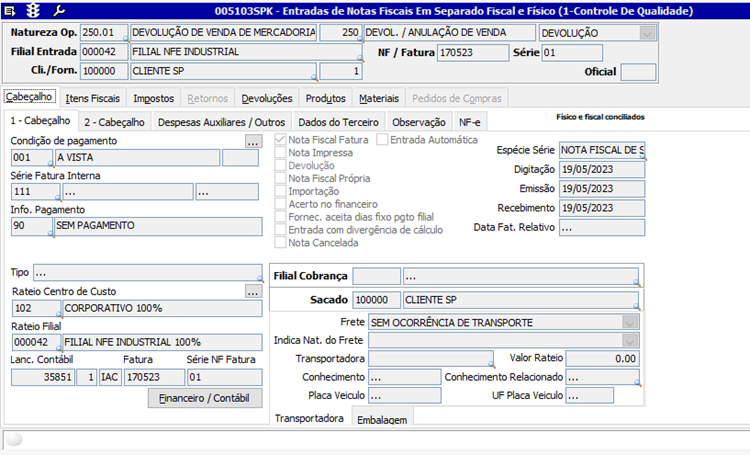Screen dimensions: 750x455
Task: Open lookup on Conhecimento Relacionado field
Action: (x=637, y=383)
